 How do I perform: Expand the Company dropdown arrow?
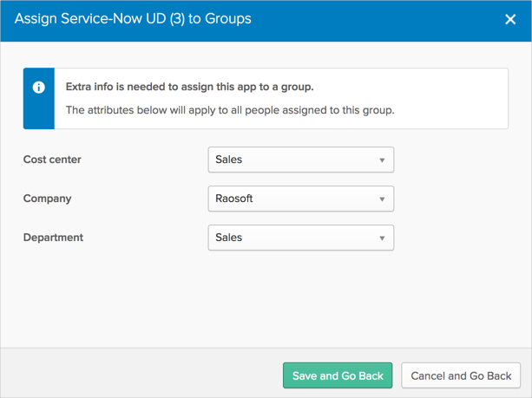pyautogui.click(x=382, y=199)
